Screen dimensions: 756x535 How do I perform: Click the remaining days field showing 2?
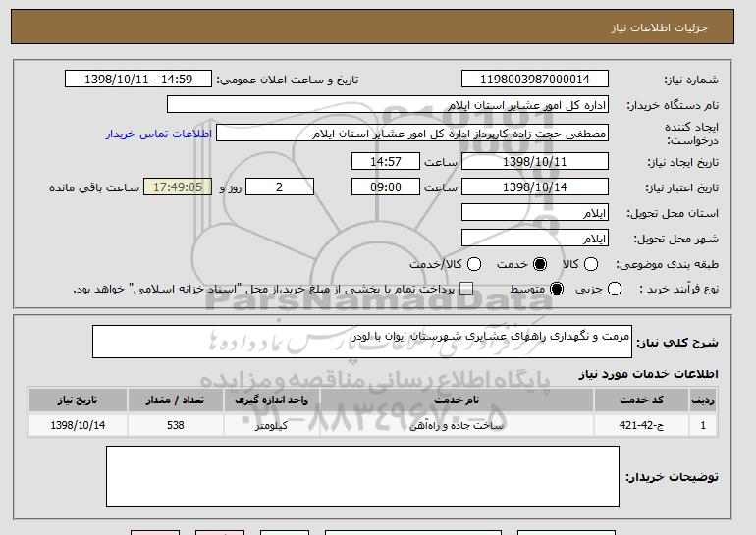[280, 187]
